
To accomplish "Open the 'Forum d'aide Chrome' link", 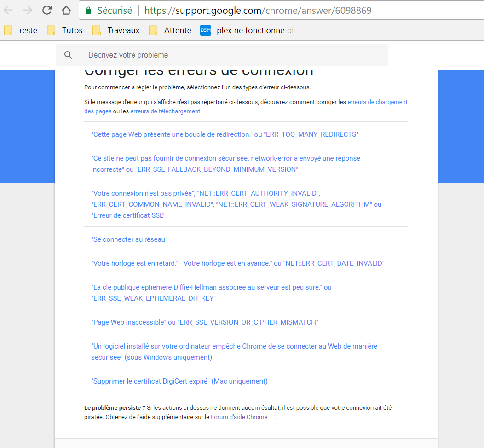I will coord(239,417).
